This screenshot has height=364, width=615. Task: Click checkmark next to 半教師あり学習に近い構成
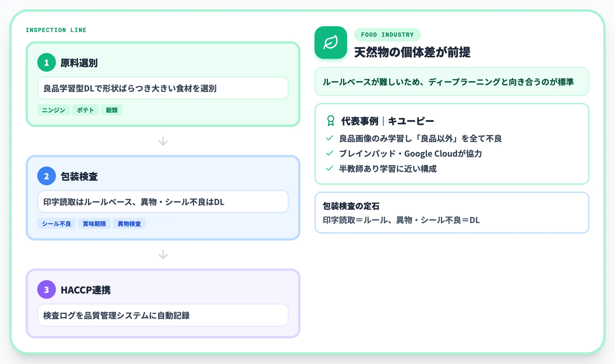click(329, 168)
